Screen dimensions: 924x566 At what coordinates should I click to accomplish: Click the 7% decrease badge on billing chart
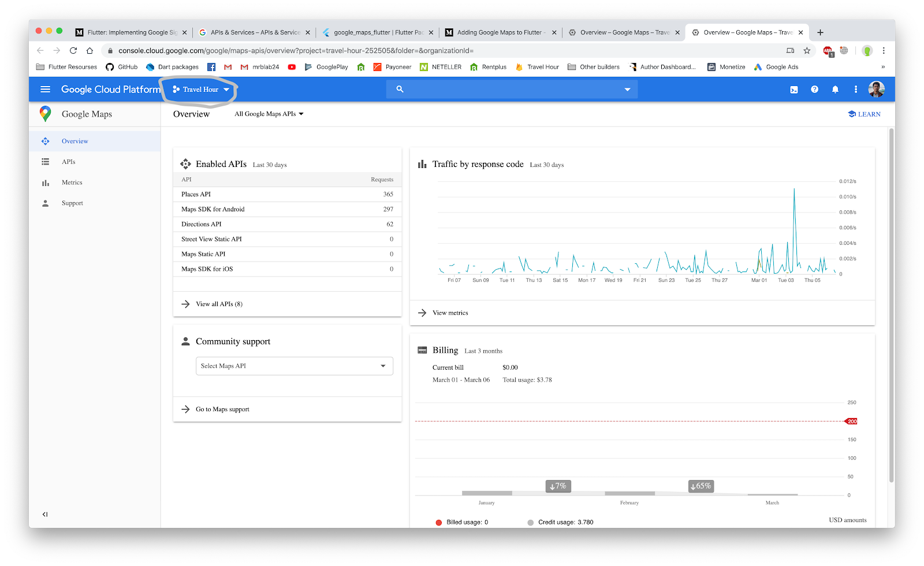(x=558, y=486)
